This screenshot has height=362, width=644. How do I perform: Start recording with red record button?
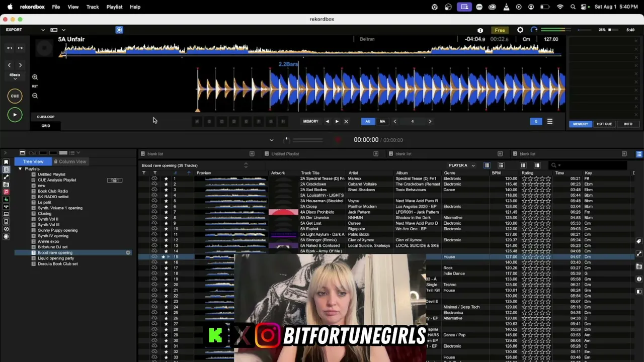coord(338,140)
